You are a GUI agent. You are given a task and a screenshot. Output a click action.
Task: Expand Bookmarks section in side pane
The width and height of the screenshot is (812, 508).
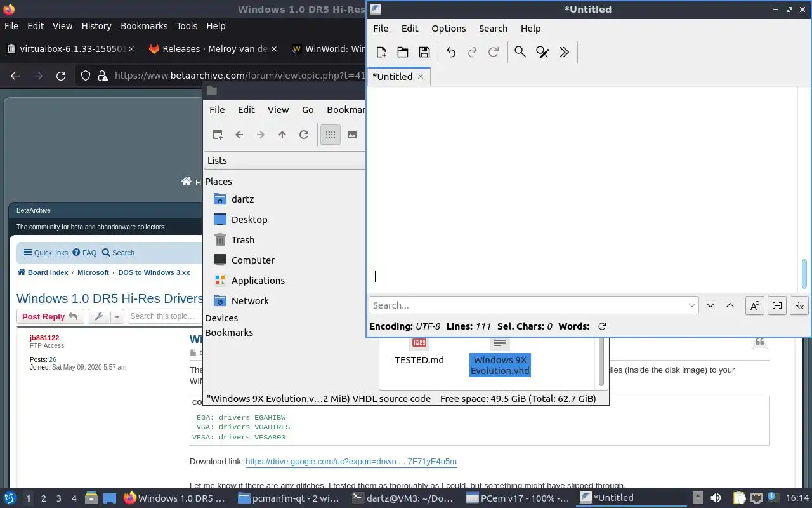229,333
